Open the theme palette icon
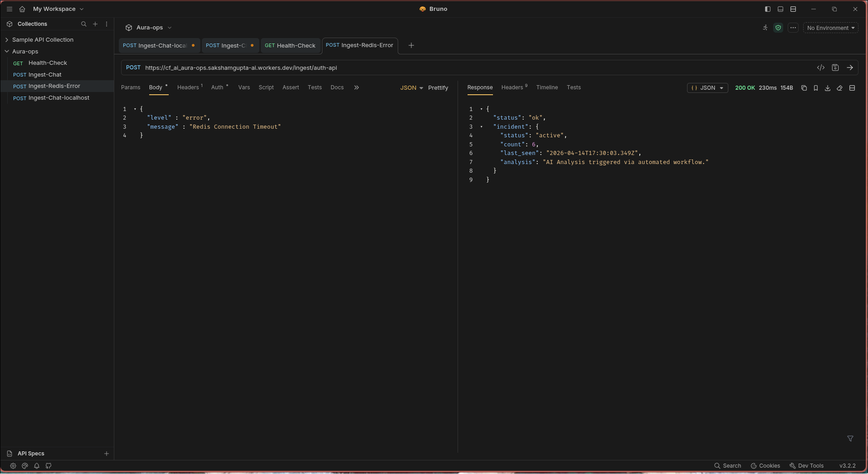Viewport: 868px width, 474px height. (x=25, y=466)
